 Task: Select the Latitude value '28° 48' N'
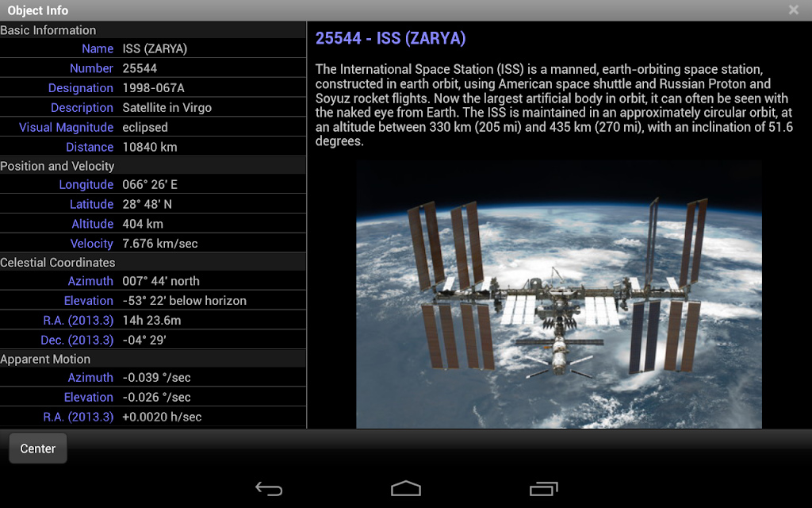[x=147, y=204]
